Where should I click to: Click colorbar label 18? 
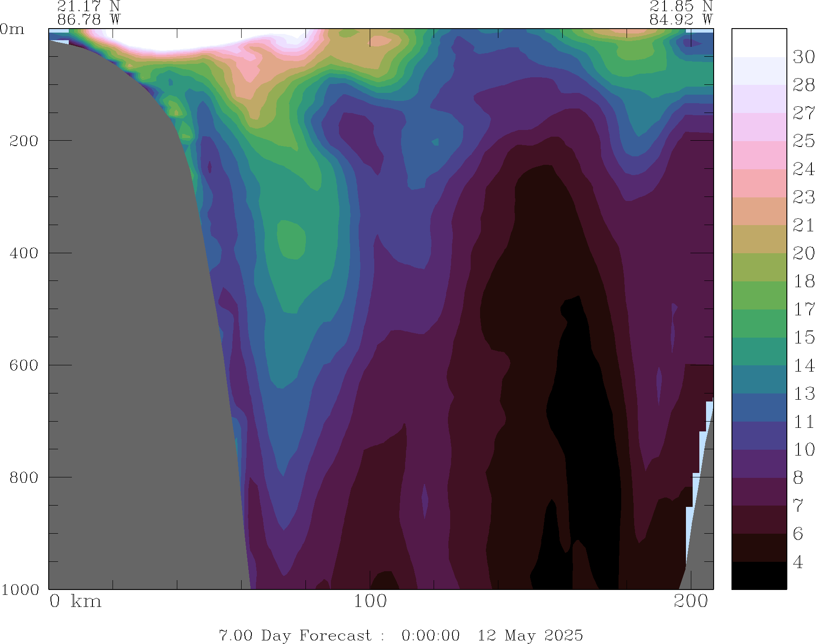pos(804,281)
